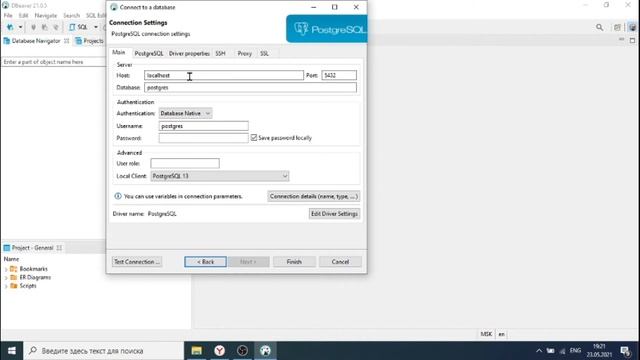Screen dimensions: 640x360
Task: Click the DBeaver taskbar icon
Action: pyautogui.click(x=265, y=351)
